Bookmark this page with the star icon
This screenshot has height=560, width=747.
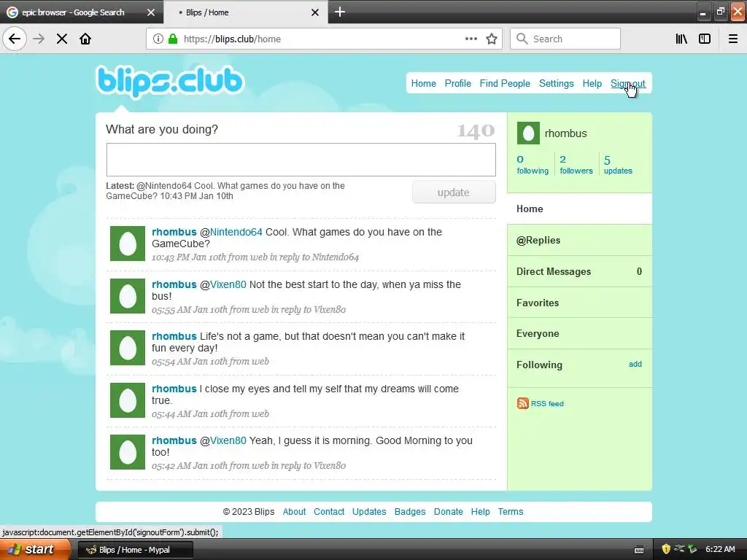point(492,39)
